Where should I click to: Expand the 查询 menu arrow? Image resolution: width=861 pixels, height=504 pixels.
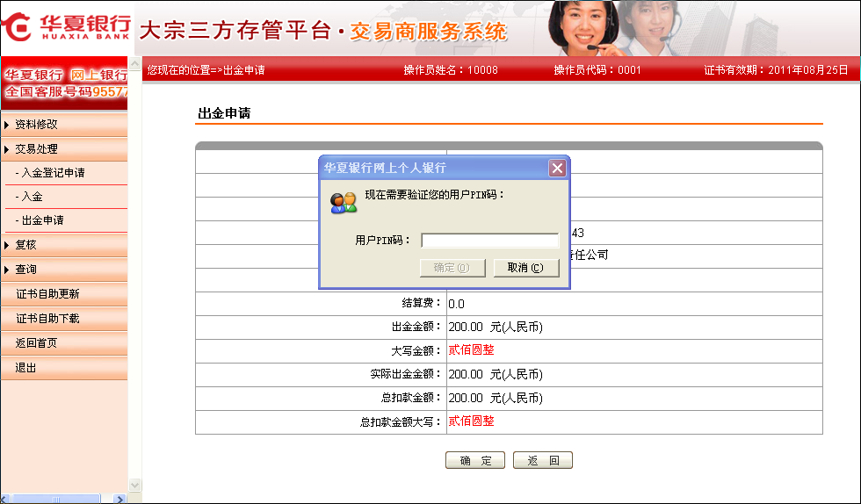(7, 270)
